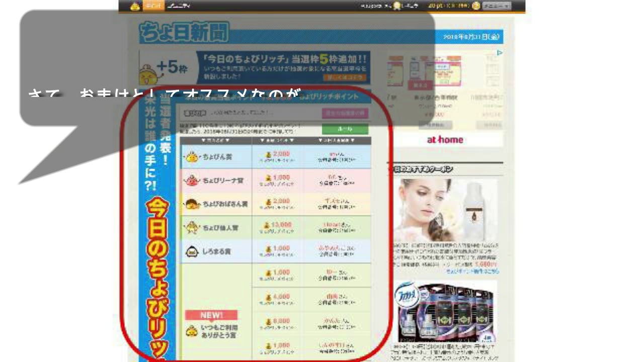Click ちょび仙人賞 mascot icon
644x362 pixels.
tap(192, 228)
